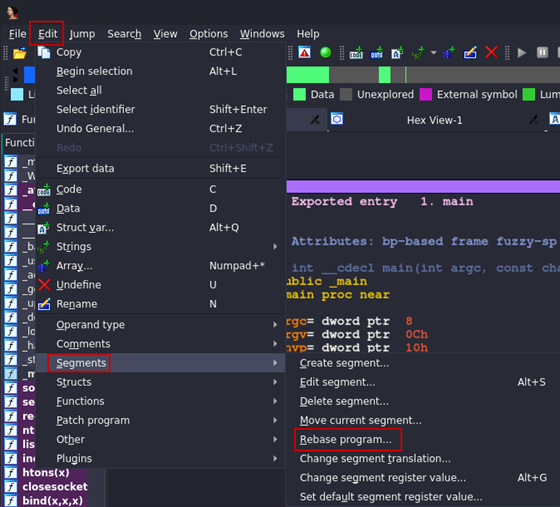560x507 pixels.
Task: Choose Create segment... submenu entry
Action: coord(423,363)
